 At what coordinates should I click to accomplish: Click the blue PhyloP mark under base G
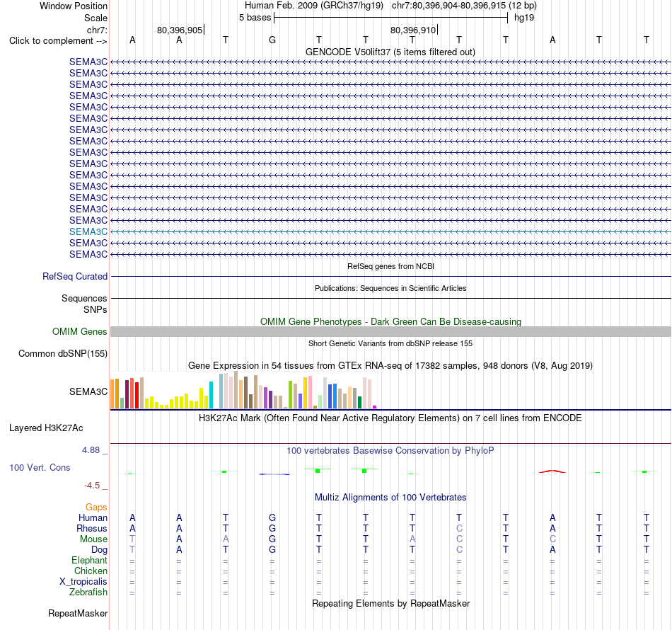click(274, 474)
